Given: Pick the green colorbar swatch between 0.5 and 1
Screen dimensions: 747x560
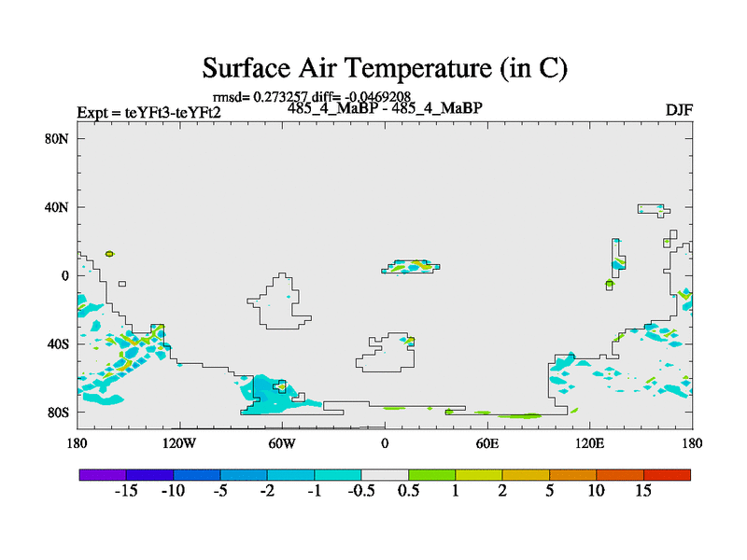Looking at the screenshot, I should 431,475.
